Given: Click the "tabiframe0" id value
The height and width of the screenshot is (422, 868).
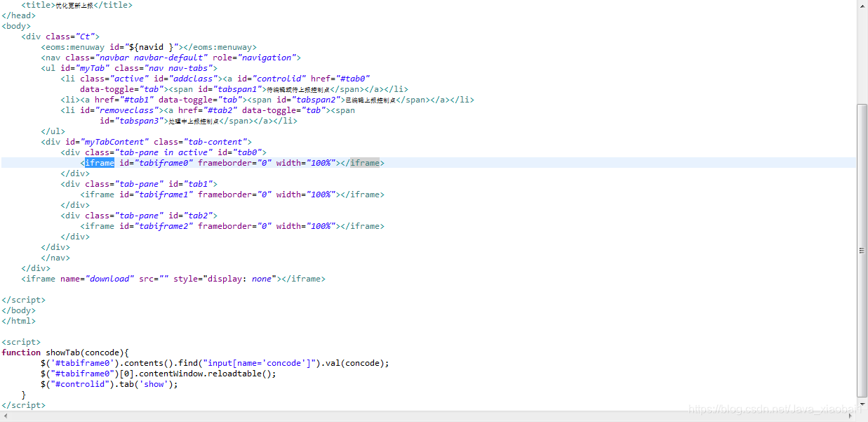Looking at the screenshot, I should click(x=163, y=163).
